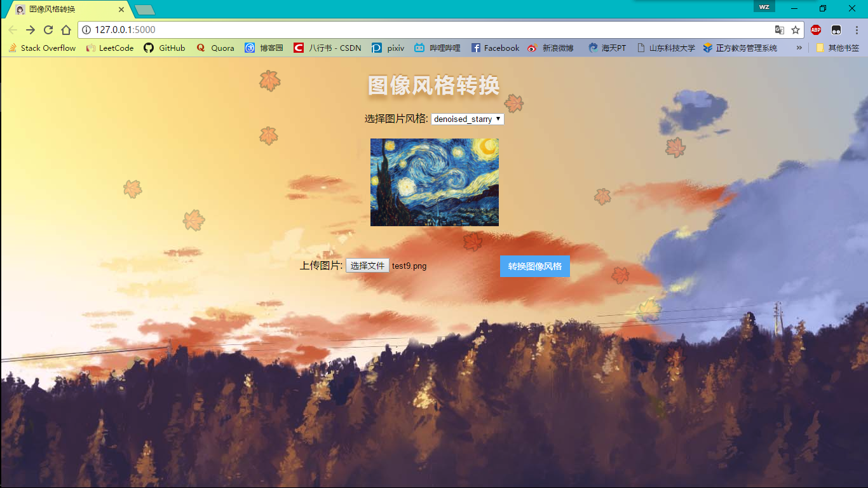
Task: Open the ABP Adblock Plus extension
Action: [x=816, y=30]
